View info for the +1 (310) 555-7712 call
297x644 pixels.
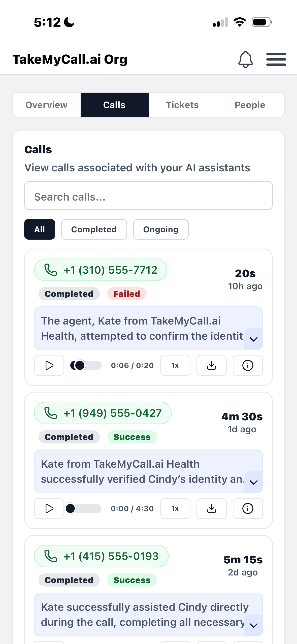[x=248, y=365]
